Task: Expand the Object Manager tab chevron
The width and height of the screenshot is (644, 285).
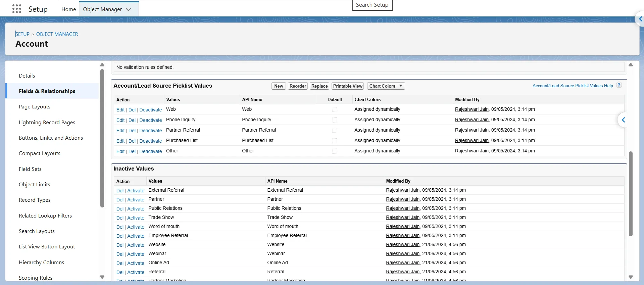Action: click(x=129, y=9)
